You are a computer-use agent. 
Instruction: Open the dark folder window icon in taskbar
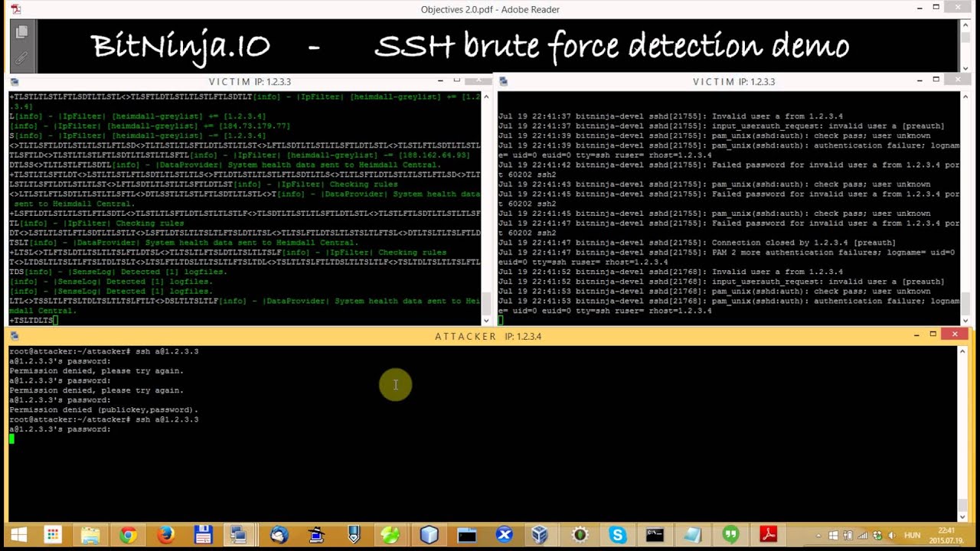coord(467,535)
